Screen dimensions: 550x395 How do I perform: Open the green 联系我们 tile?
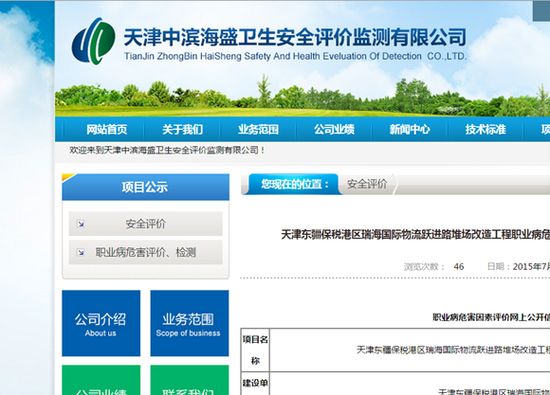pos(189,380)
